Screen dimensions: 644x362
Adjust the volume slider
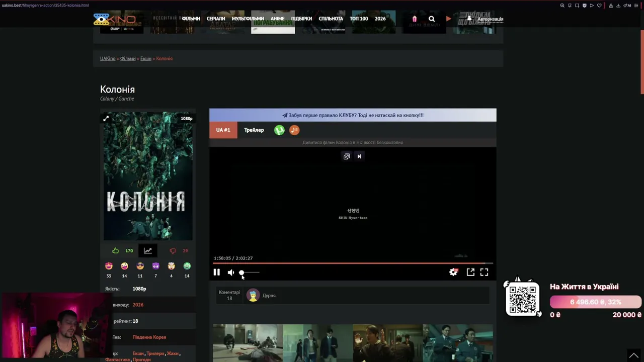(x=250, y=273)
